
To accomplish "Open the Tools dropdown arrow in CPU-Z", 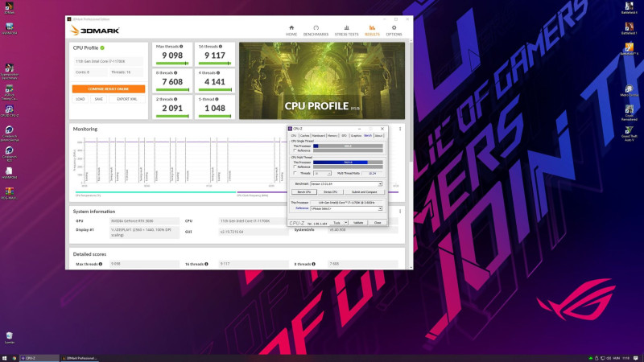I will [x=346, y=223].
